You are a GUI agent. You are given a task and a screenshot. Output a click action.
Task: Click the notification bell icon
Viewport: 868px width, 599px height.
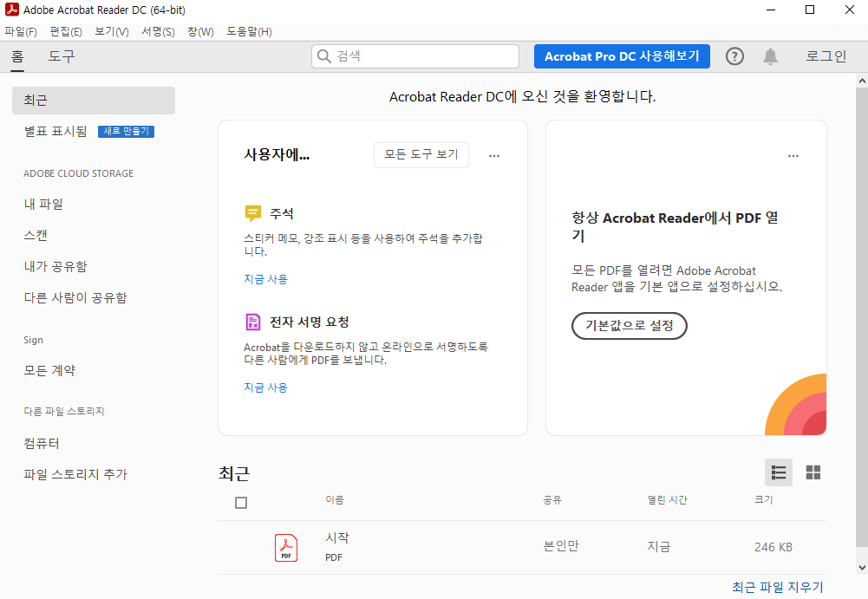pyautogui.click(x=770, y=55)
